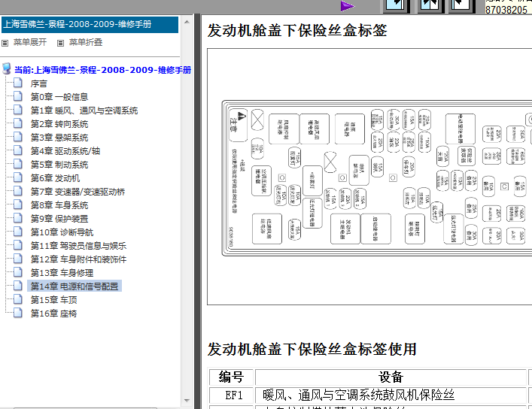532x409 pixels.
Task: Click the 设备 table header cell
Action: [x=391, y=377]
